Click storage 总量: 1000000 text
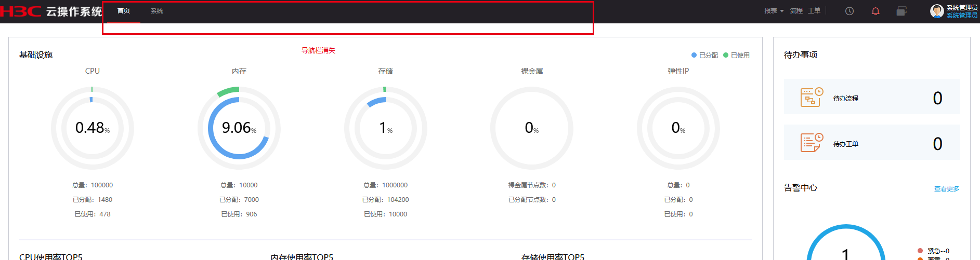The height and width of the screenshot is (260, 980). click(386, 185)
